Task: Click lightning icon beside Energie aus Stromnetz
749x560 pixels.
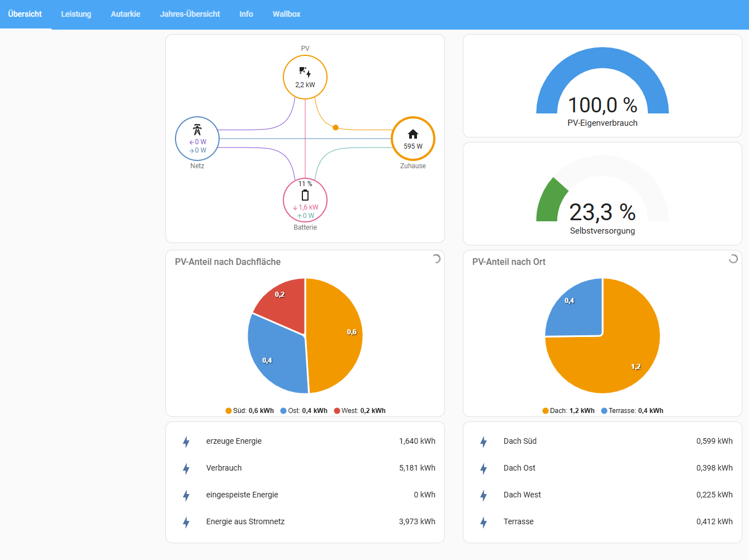Action: tap(186, 522)
